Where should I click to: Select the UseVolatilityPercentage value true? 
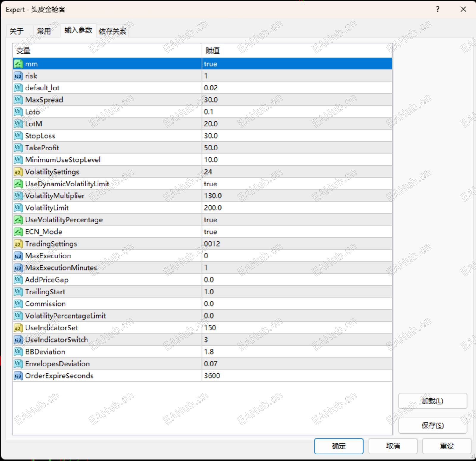(211, 220)
